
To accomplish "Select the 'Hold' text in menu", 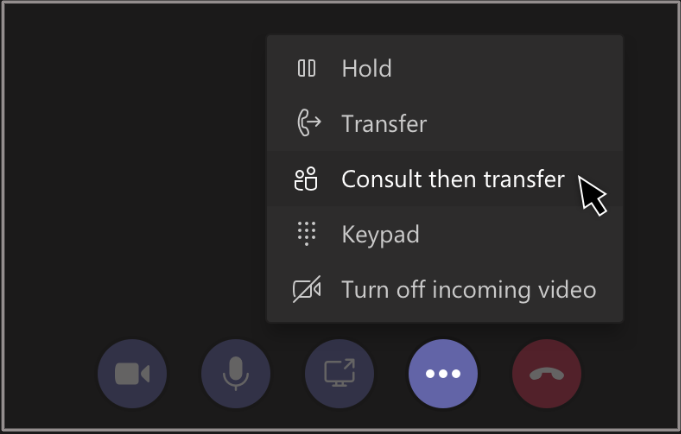I will (366, 69).
